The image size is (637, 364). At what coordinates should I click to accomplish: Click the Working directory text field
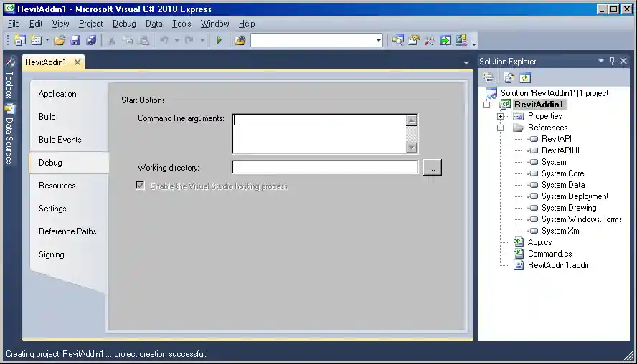(x=324, y=168)
